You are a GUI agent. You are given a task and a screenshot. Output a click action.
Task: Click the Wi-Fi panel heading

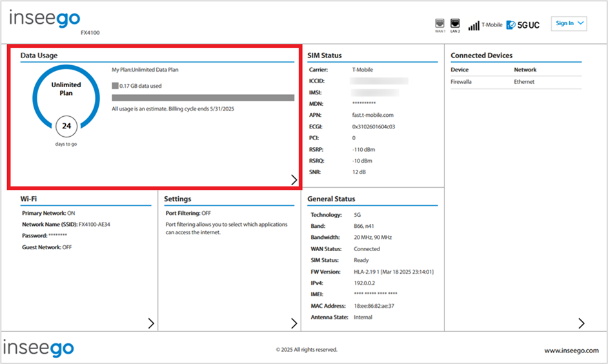pos(28,199)
